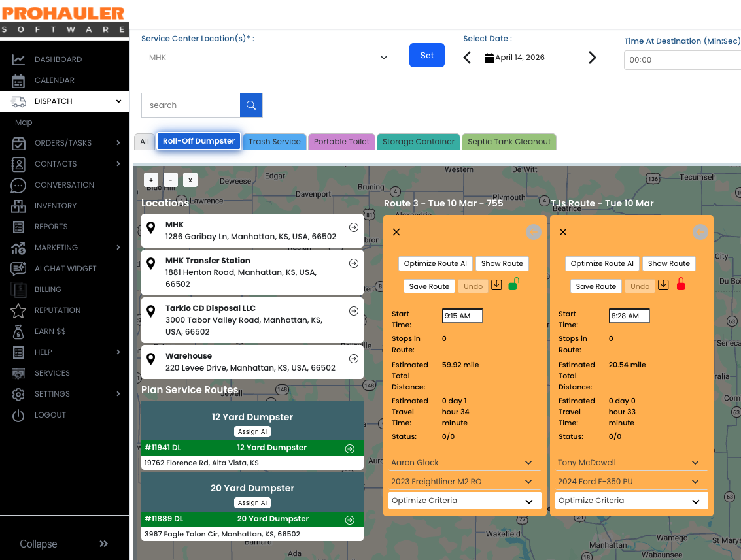Click the blue search magnifier button
This screenshot has width=741, height=560.
[x=251, y=105]
